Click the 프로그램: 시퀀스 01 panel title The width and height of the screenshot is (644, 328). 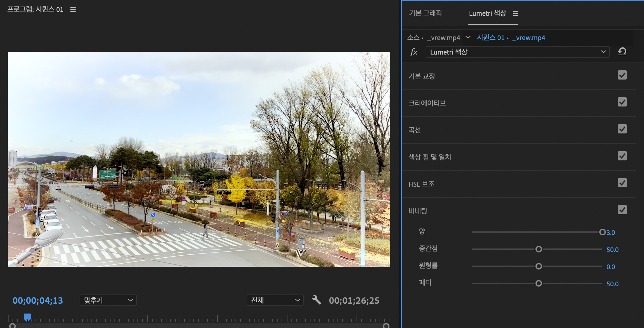pyautogui.click(x=35, y=9)
